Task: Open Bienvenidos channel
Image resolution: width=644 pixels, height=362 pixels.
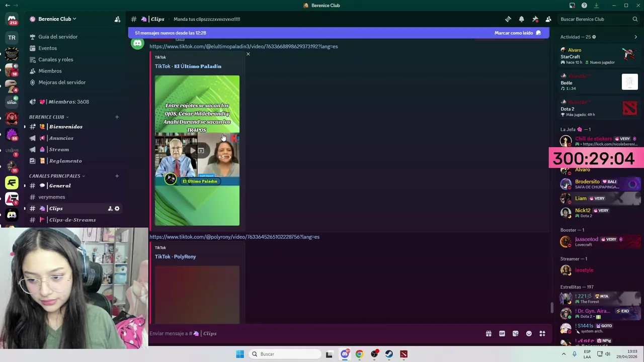Action: [x=74, y=127]
